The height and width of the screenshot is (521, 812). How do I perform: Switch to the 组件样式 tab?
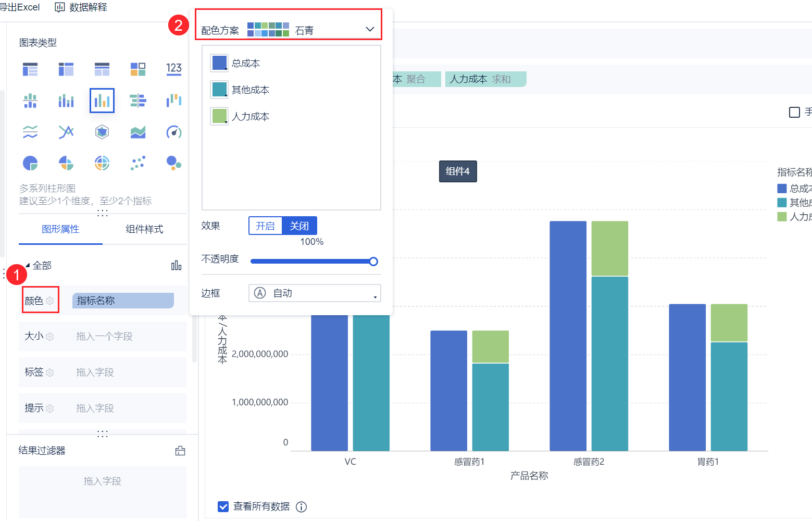click(x=144, y=229)
